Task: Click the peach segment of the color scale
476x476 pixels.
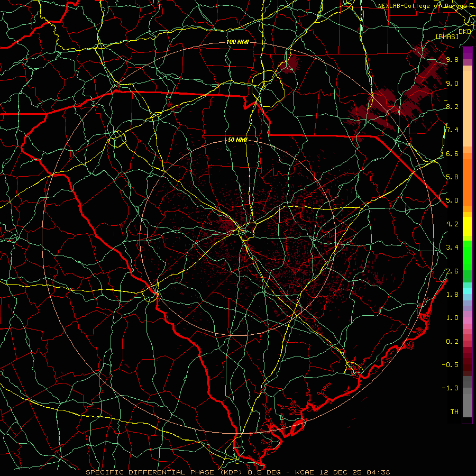Action: click(467, 109)
